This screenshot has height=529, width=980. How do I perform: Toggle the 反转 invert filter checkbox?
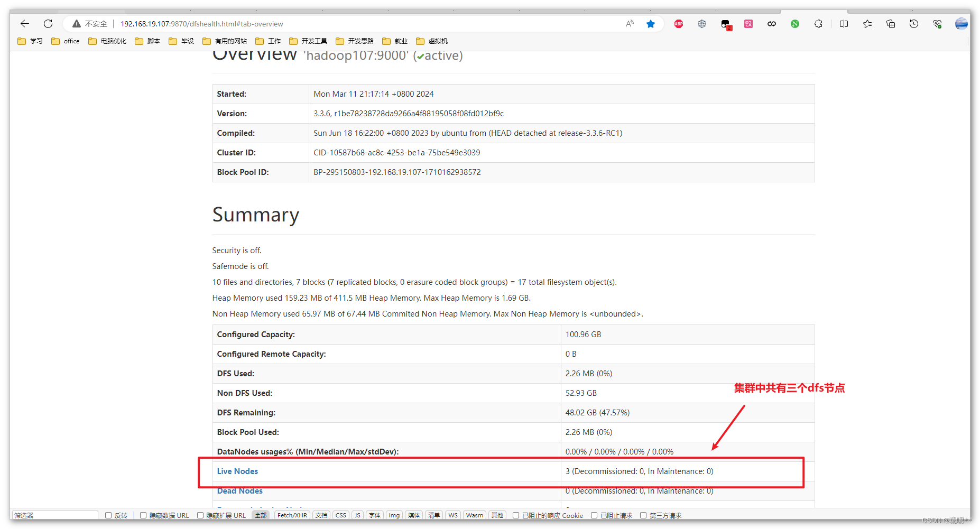[108, 515]
